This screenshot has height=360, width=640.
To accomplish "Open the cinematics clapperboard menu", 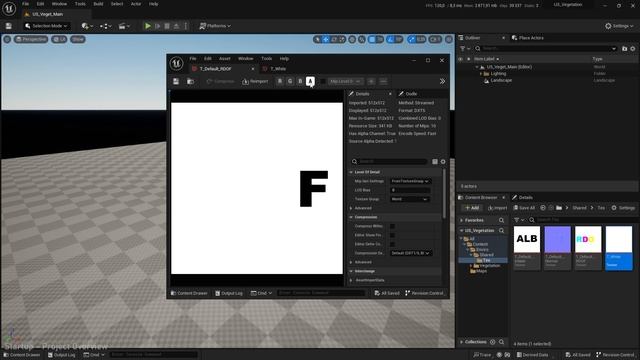I will pos(124,26).
